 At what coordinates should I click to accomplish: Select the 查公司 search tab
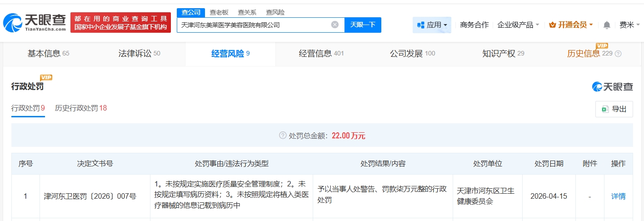coord(191,12)
